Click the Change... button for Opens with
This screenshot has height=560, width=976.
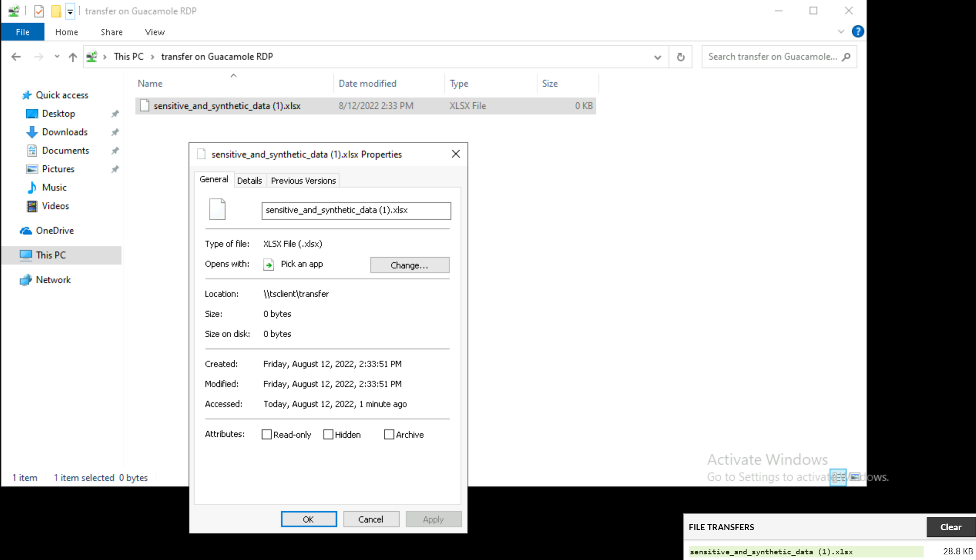409,265
